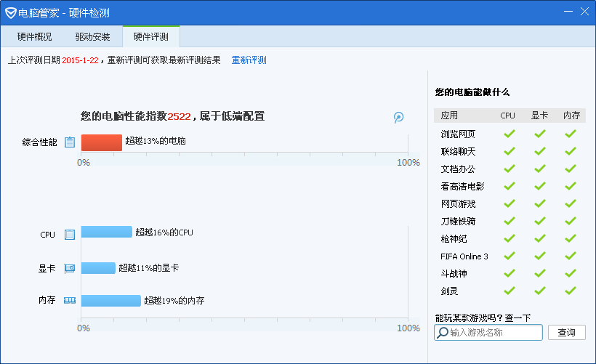The width and height of the screenshot is (596, 364).
Task: Minimize the 硬件检测 window
Action: [568, 12]
